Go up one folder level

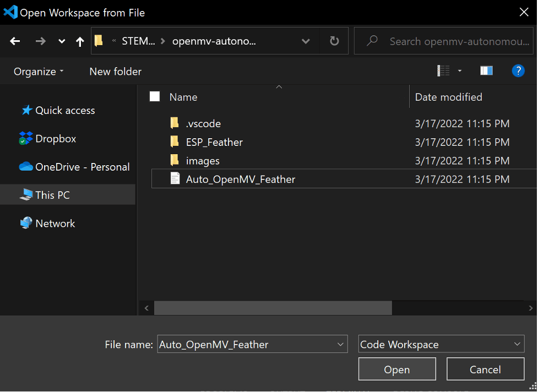coord(80,41)
